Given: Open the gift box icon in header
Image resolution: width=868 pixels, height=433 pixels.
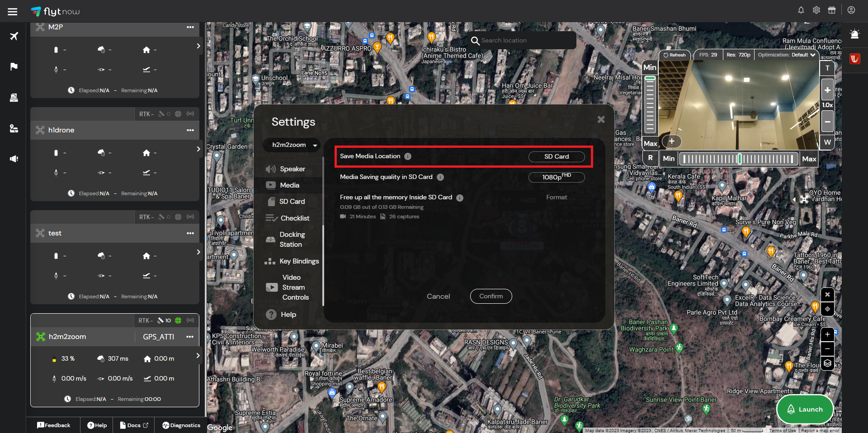Looking at the screenshot, I should 831,10.
